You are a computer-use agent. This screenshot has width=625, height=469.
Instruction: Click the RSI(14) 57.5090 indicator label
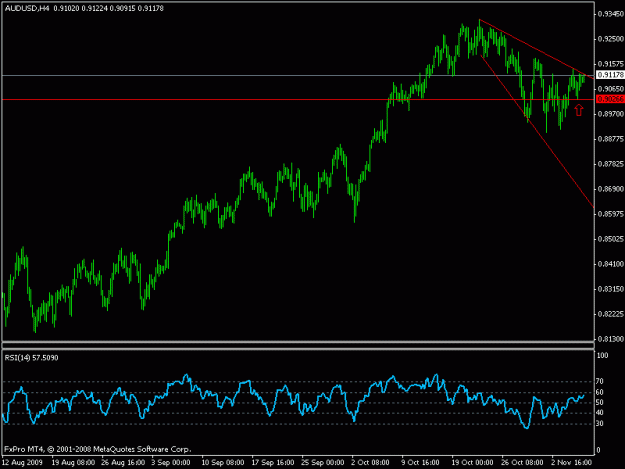click(31, 358)
